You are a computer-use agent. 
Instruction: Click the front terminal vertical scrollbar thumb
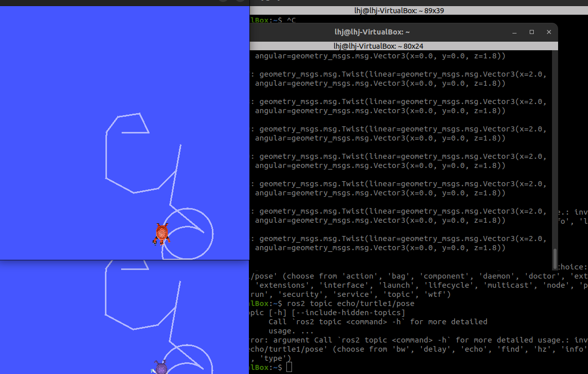tap(555, 258)
